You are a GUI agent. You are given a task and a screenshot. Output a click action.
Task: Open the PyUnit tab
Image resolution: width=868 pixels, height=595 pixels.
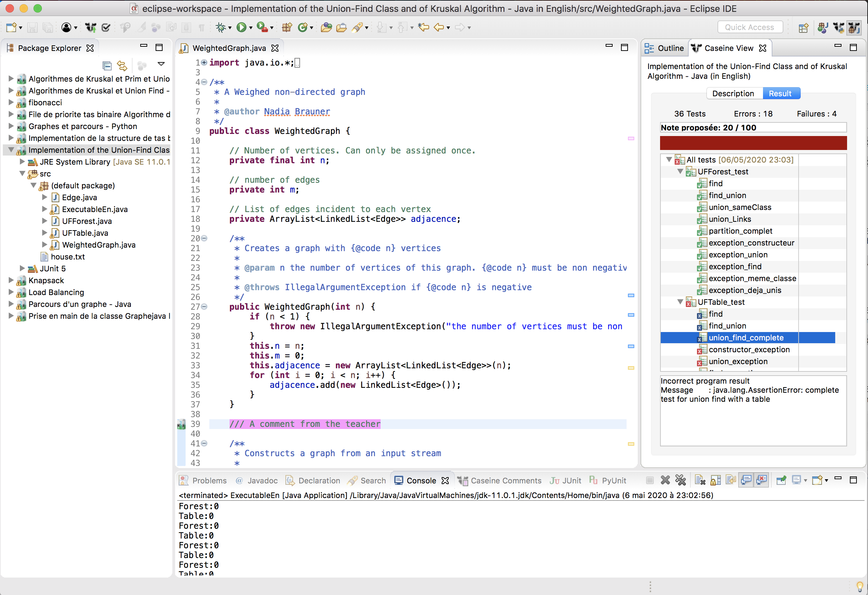point(608,480)
